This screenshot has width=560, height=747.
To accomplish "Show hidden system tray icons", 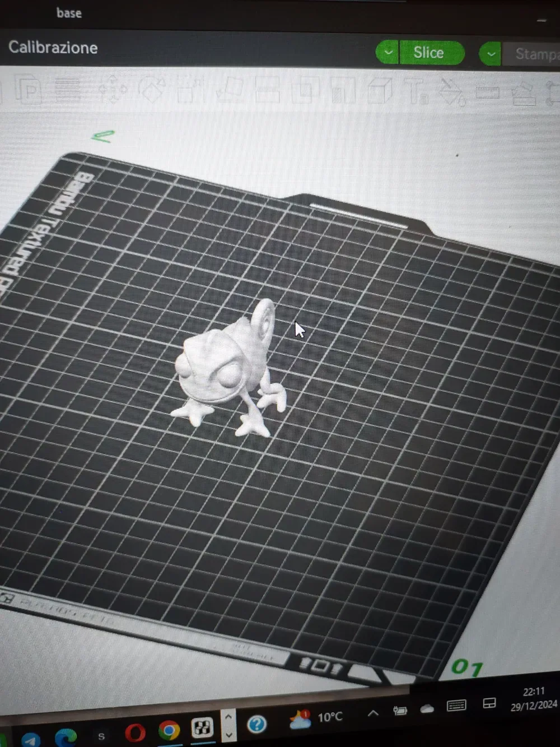I will [373, 713].
